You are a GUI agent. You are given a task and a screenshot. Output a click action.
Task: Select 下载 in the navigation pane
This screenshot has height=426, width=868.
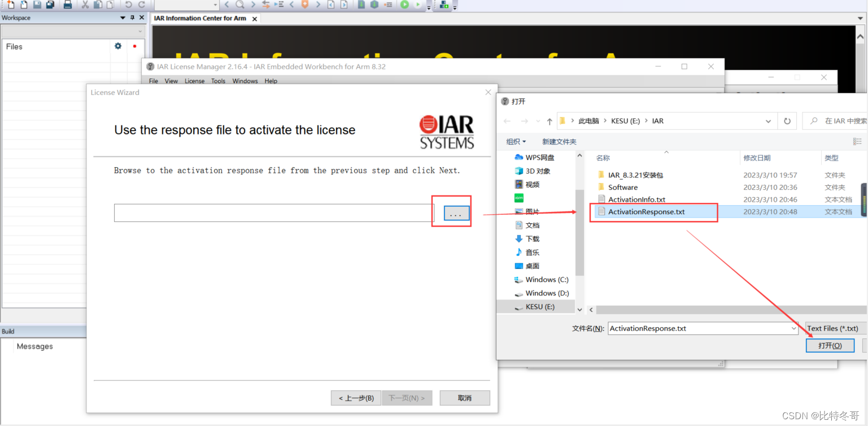[x=526, y=238]
